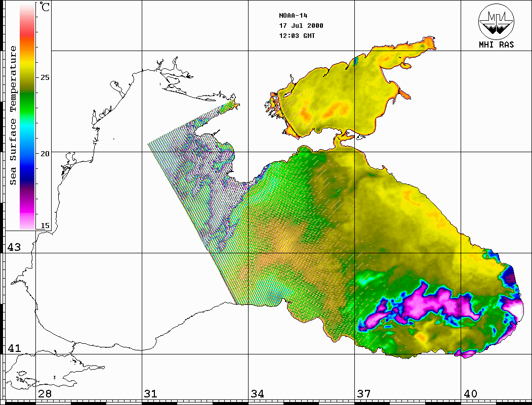Click the latitude label 43
Viewport: 532px width, 405px height.
[x=13, y=247]
